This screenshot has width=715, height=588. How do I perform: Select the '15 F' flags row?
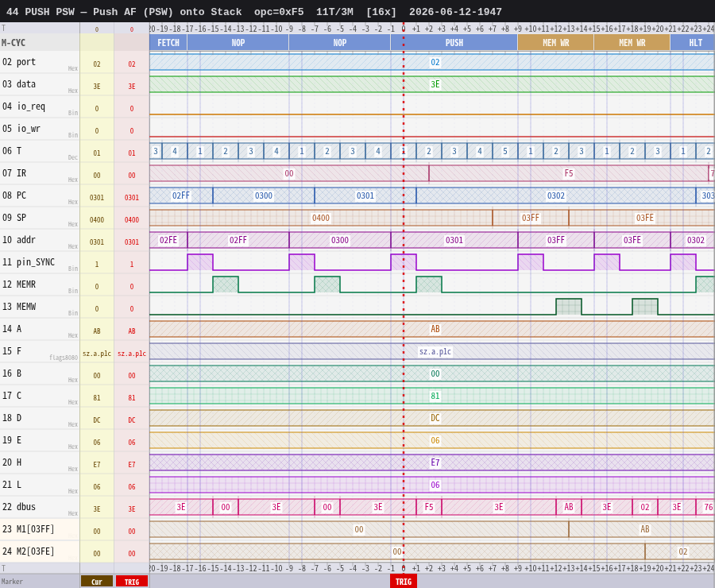(357, 351)
